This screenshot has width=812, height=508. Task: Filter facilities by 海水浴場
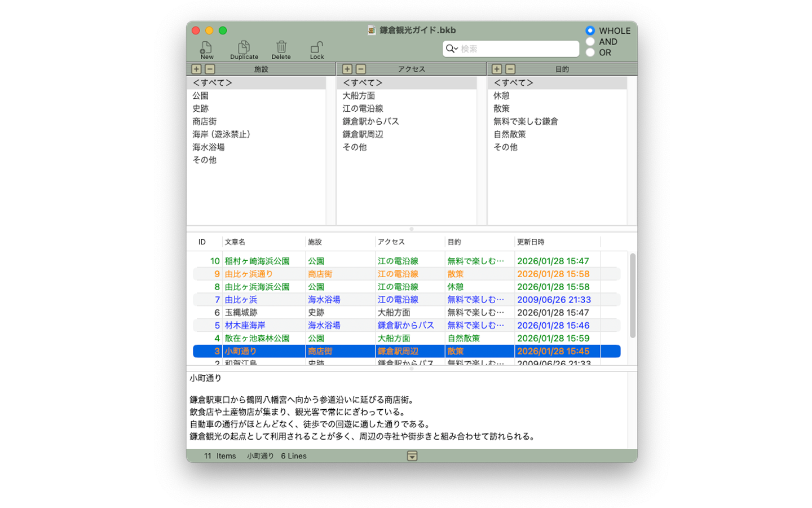click(257, 147)
